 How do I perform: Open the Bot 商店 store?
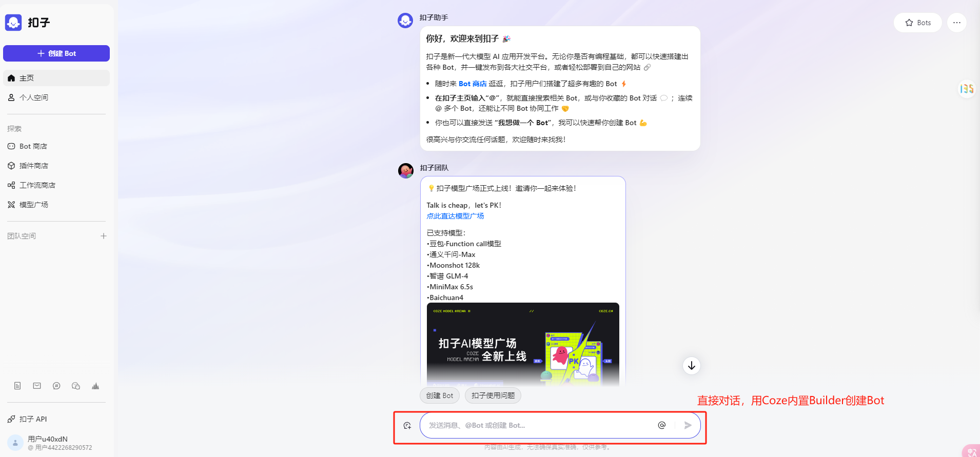coord(56,146)
